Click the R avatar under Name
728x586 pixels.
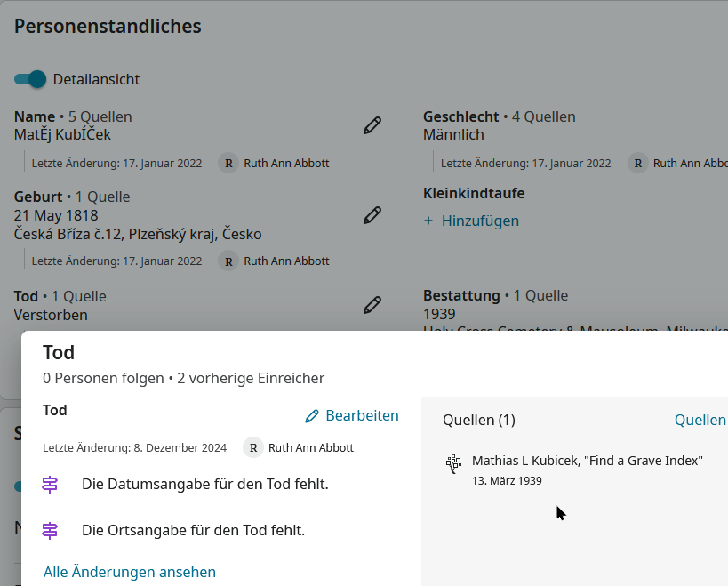pos(229,164)
